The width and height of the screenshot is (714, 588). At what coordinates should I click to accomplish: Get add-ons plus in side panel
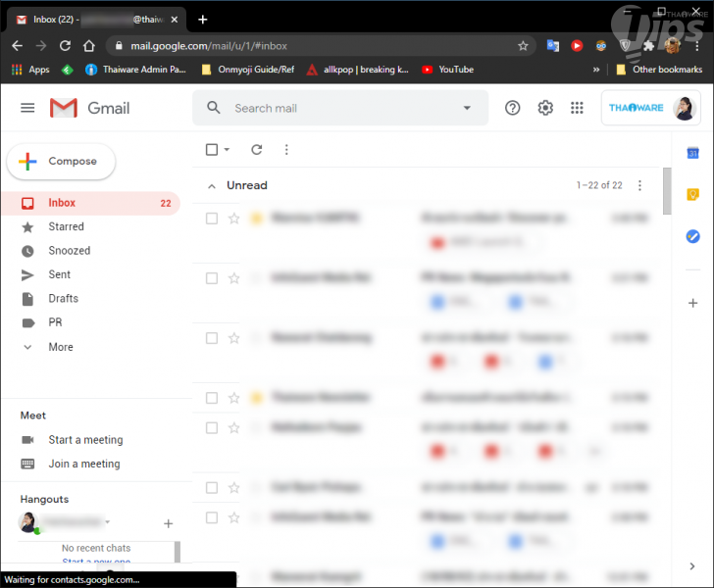(692, 303)
